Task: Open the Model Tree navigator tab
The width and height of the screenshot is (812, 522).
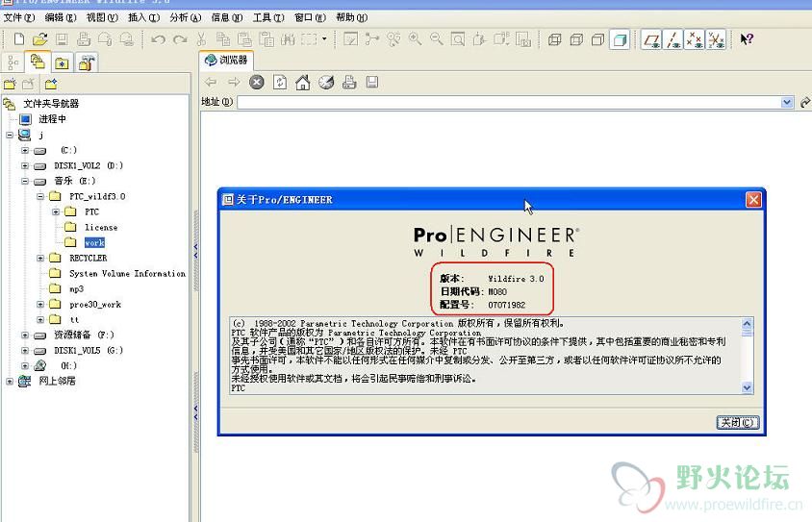Action: [x=13, y=63]
